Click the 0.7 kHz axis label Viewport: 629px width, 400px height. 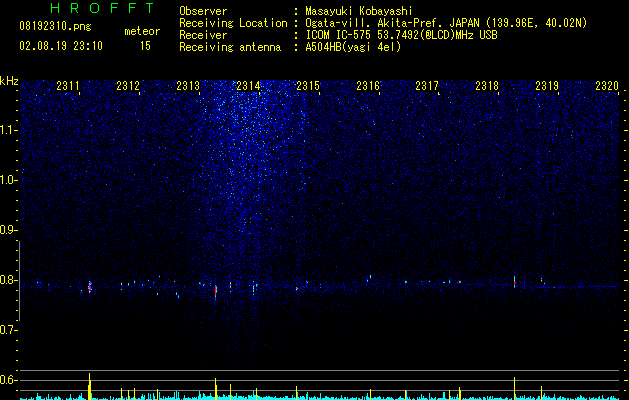[8, 330]
